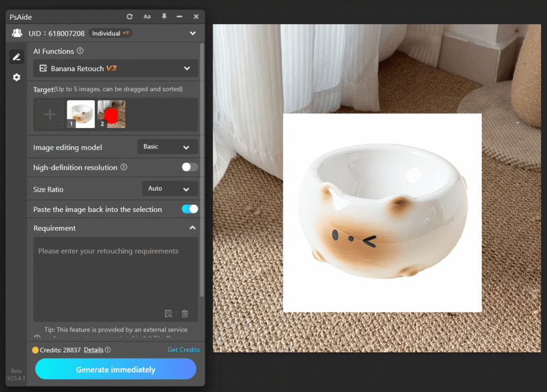Click the prompt history icon near the requirement box
The width and height of the screenshot is (547, 392).
169,314
